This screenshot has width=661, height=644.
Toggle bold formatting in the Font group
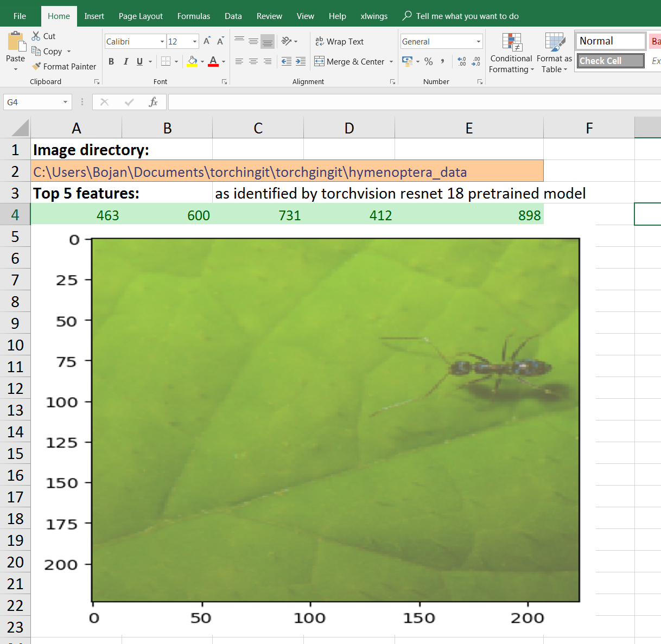(x=111, y=62)
